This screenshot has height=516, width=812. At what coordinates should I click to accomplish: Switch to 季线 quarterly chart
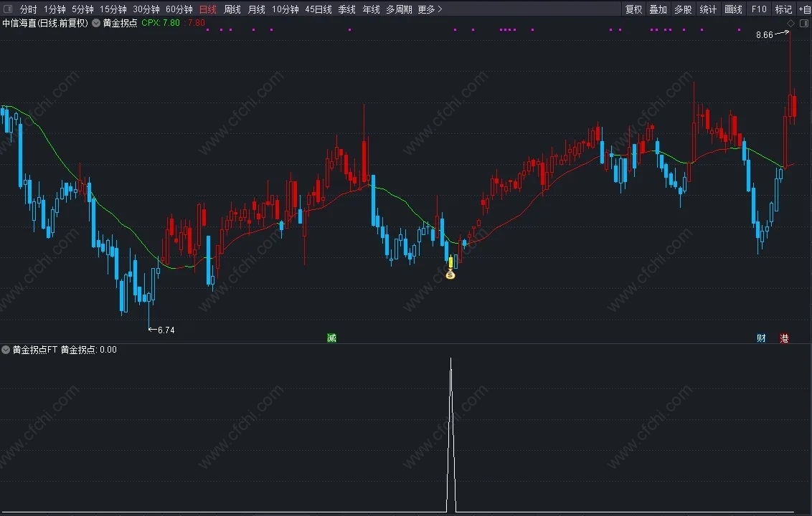point(346,9)
